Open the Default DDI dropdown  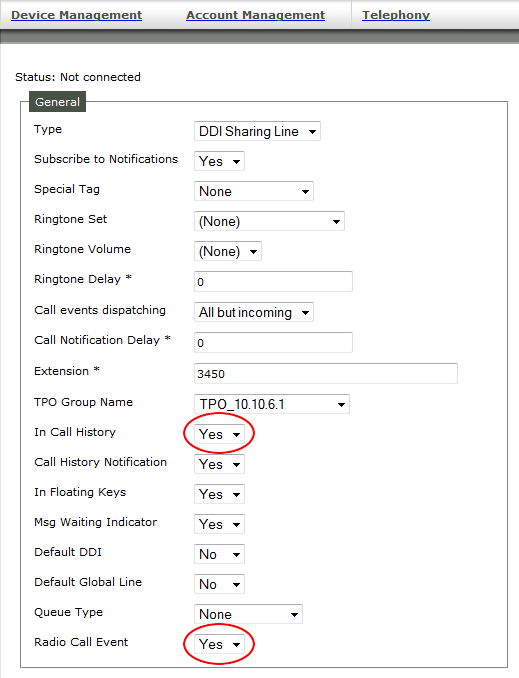[219, 554]
